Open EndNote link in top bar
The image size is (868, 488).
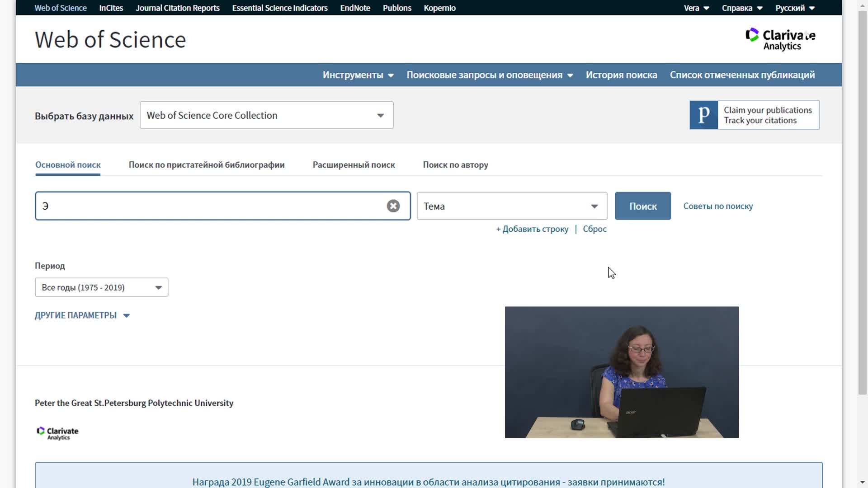pyautogui.click(x=355, y=8)
